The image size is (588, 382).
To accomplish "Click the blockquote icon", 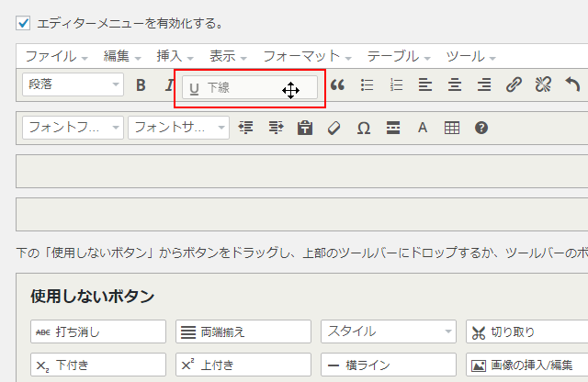I will point(337,85).
